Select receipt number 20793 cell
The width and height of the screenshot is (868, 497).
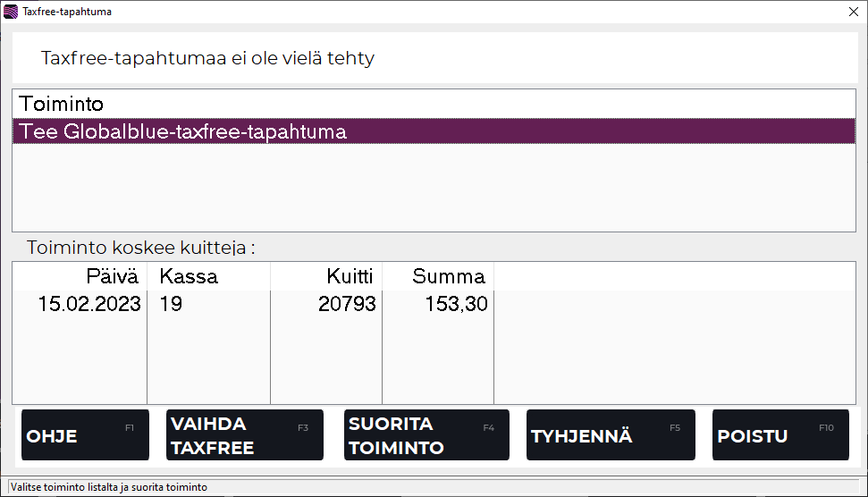347,304
